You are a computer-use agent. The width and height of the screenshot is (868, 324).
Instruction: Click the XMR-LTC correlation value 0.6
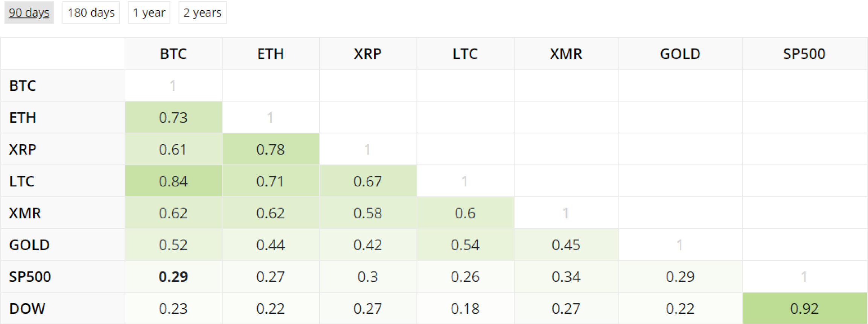pyautogui.click(x=465, y=213)
